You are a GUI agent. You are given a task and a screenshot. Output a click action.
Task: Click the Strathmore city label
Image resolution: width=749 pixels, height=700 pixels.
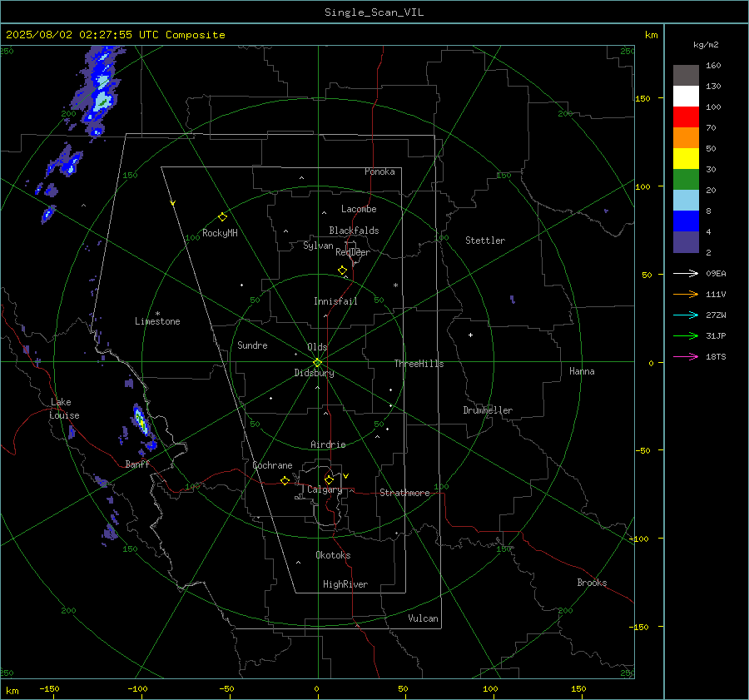click(x=404, y=493)
